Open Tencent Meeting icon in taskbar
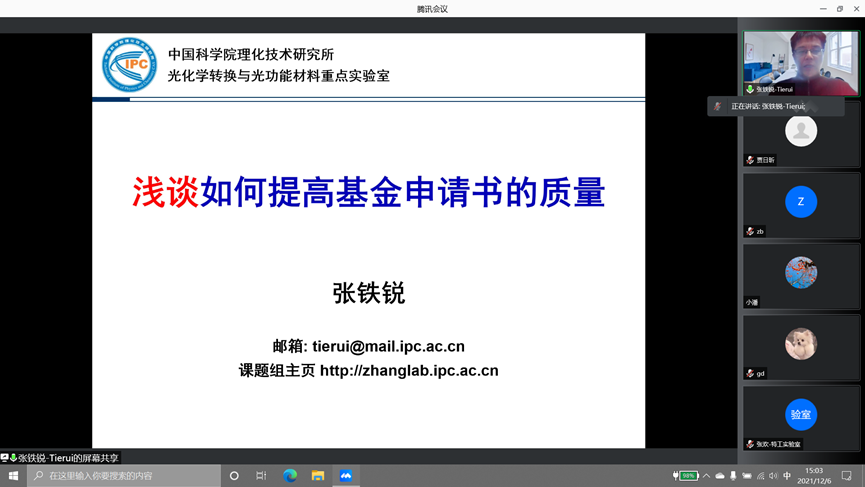This screenshot has width=865, height=487. point(345,476)
